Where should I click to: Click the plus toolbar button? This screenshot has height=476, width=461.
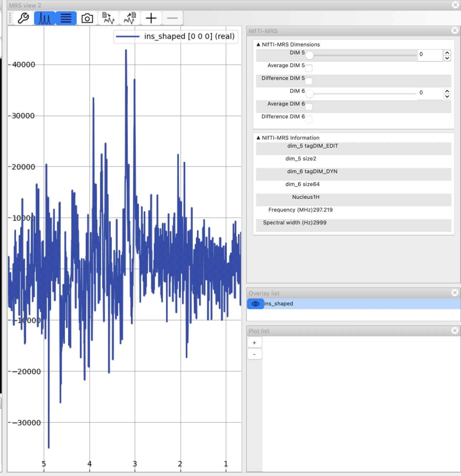coord(151,18)
